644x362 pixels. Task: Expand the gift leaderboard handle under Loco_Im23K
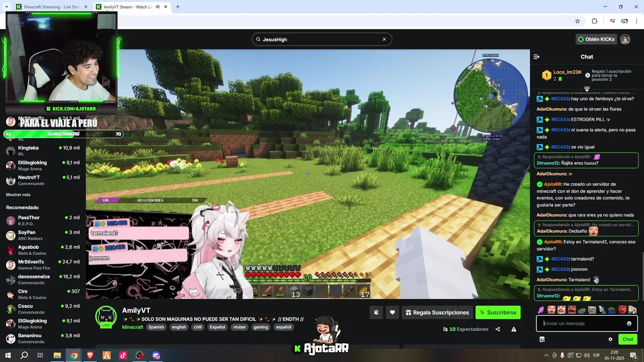coord(587,89)
